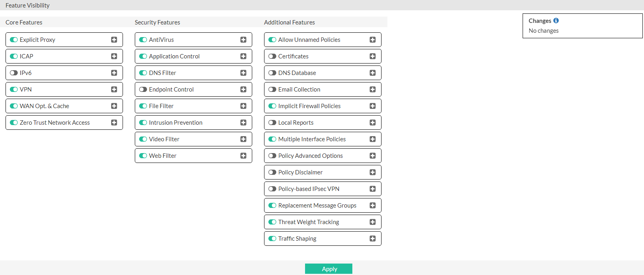This screenshot has height=275, width=644.
Task: Click plus icon on Intrusion Prevention row
Action: coord(243,122)
